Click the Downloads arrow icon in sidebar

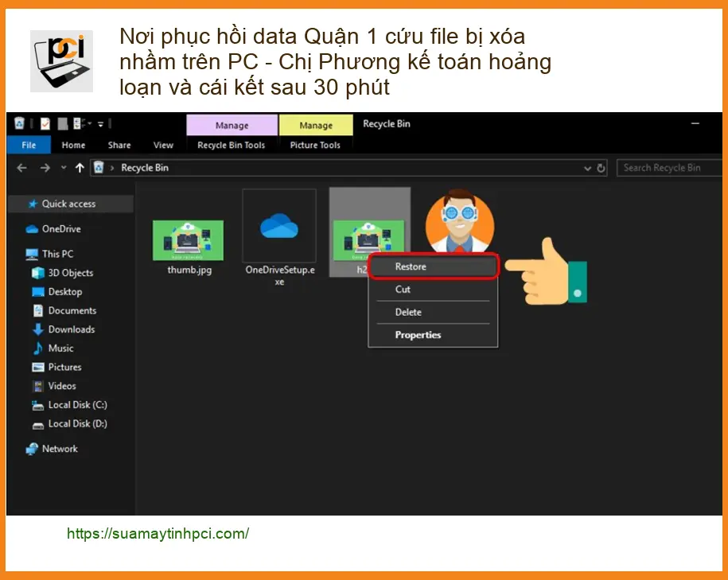38,329
